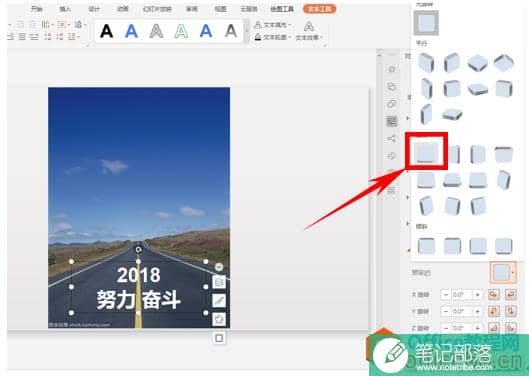Increase Y rotation with plus button
The width and height of the screenshot is (529, 376).
(x=477, y=311)
